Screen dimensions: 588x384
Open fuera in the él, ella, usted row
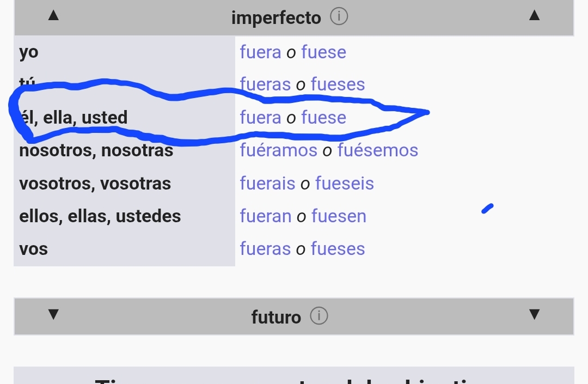[260, 118]
